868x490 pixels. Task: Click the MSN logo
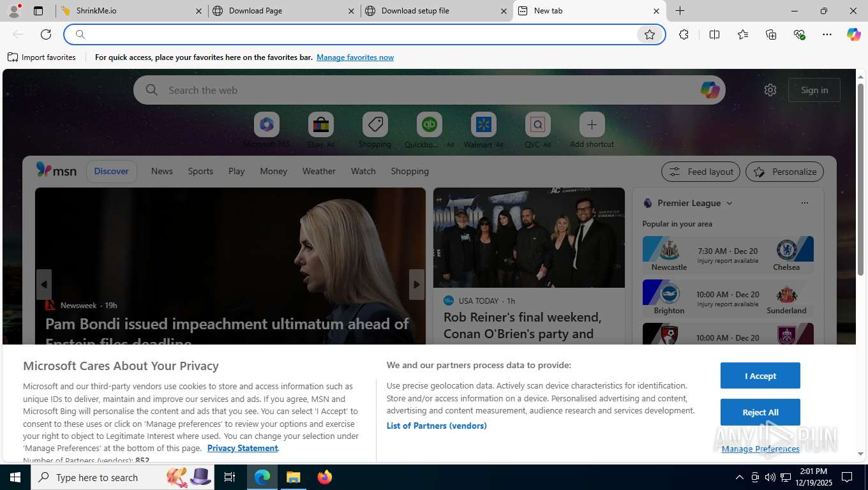(x=56, y=170)
